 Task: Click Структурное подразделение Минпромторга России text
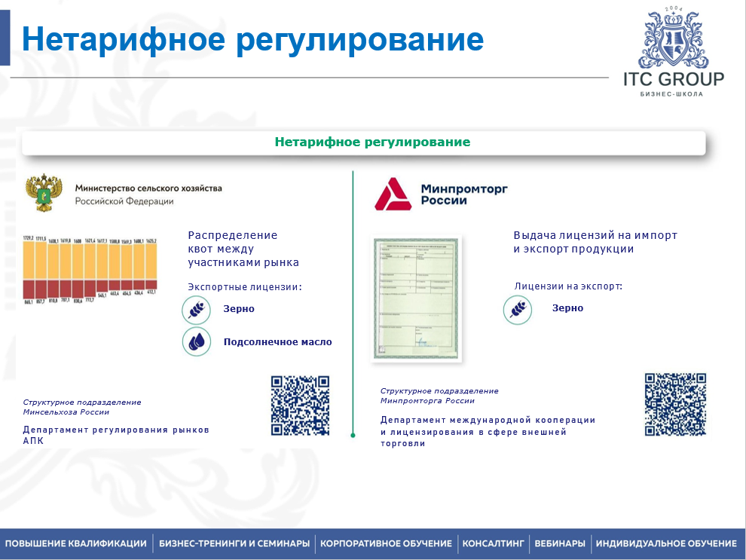[x=439, y=396]
